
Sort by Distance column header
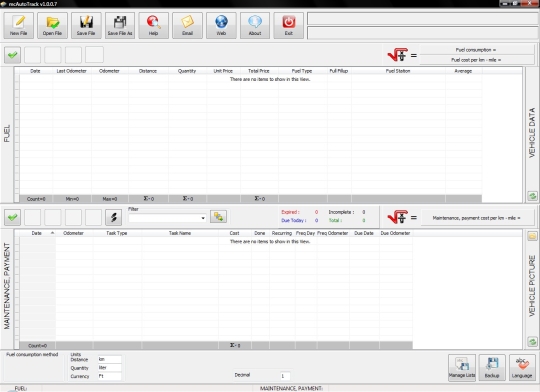pyautogui.click(x=148, y=71)
